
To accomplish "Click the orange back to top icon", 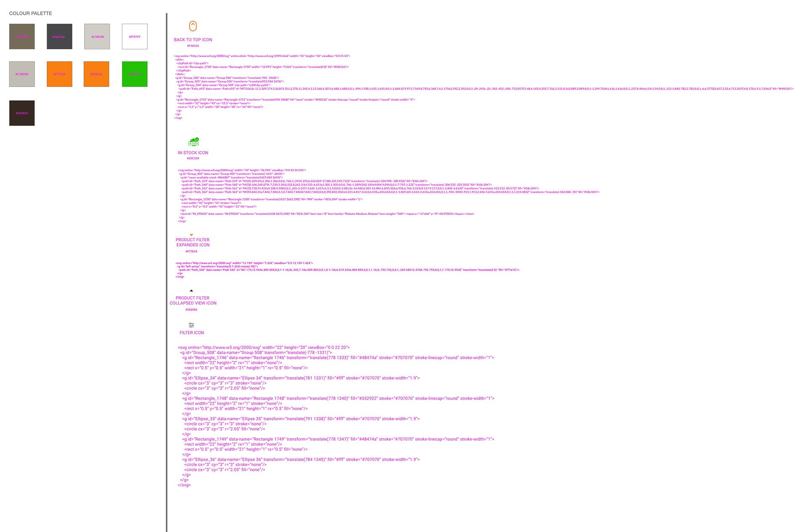I will (x=193, y=26).
